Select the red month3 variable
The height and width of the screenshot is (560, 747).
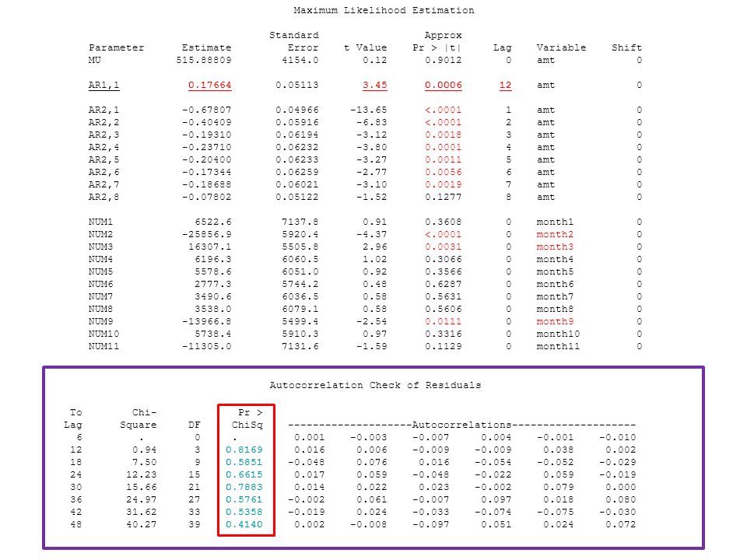[555, 247]
